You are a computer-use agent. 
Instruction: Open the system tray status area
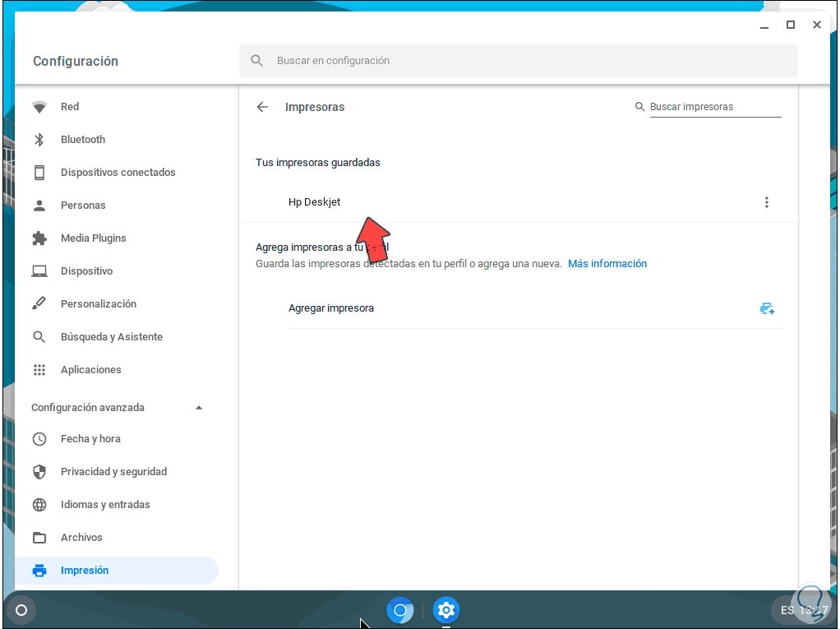801,610
